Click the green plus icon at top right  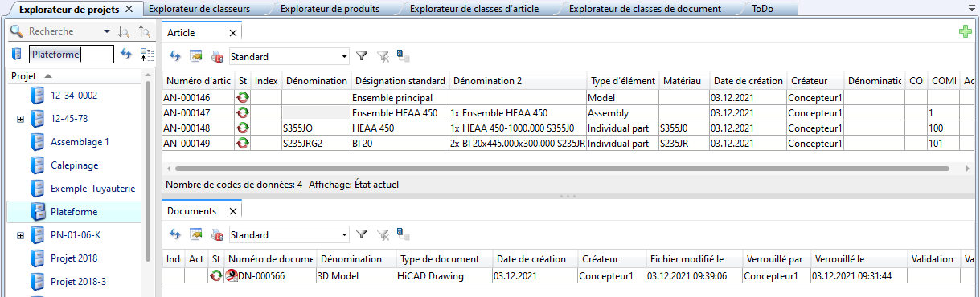pos(966,31)
